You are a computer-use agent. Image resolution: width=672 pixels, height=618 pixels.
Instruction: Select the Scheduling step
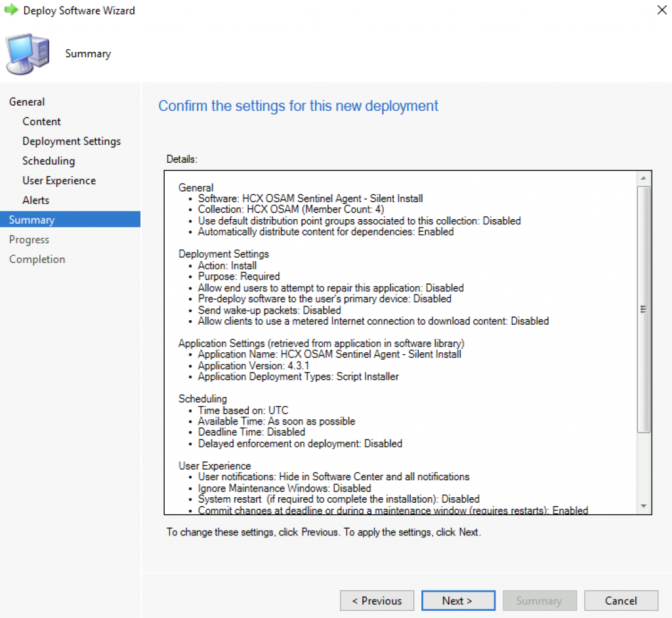tap(49, 161)
